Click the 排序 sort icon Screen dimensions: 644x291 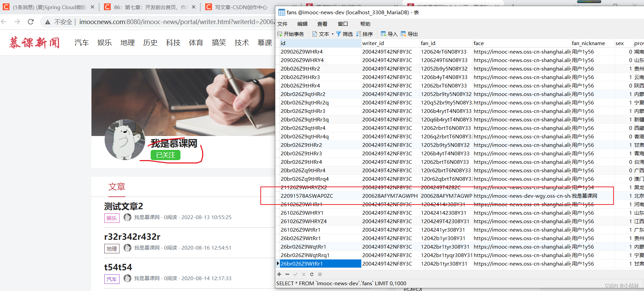coord(359,34)
